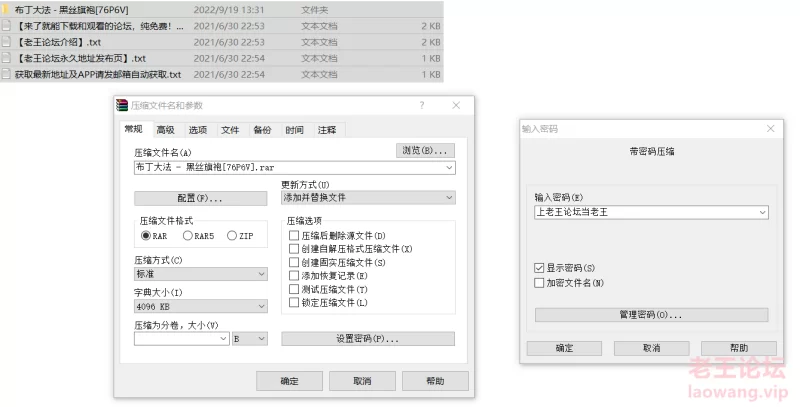Click 取消 in the archive dialog
800x407 pixels.
pos(362,381)
